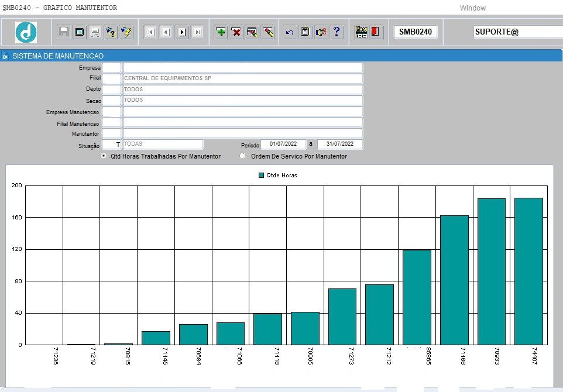Click the blue undo arrow icon
563x392 pixels.
(290, 32)
